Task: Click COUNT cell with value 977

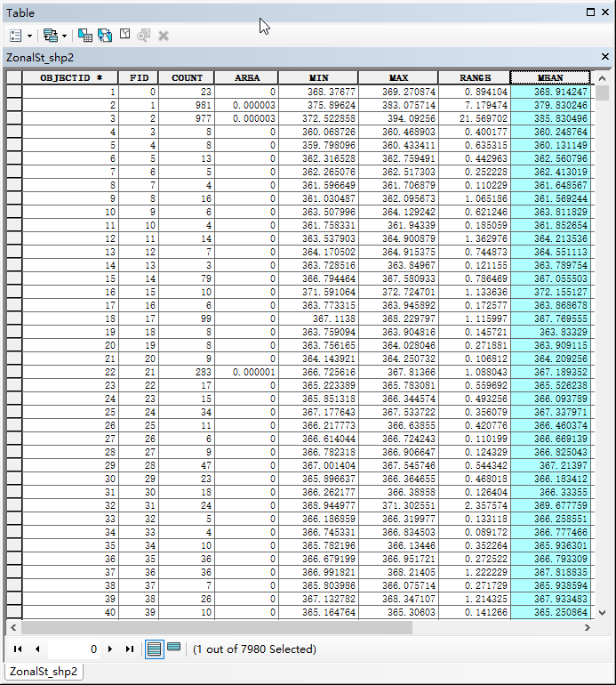Action: [187, 118]
